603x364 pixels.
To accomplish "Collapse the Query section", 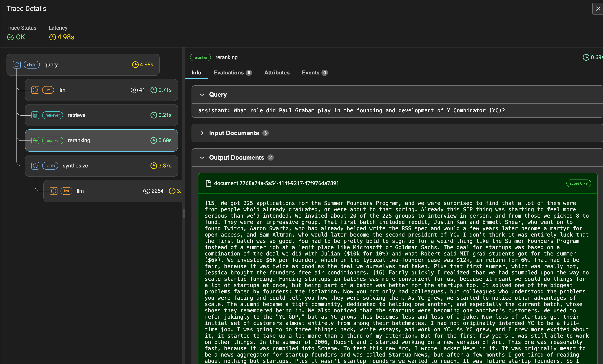I will pos(202,95).
